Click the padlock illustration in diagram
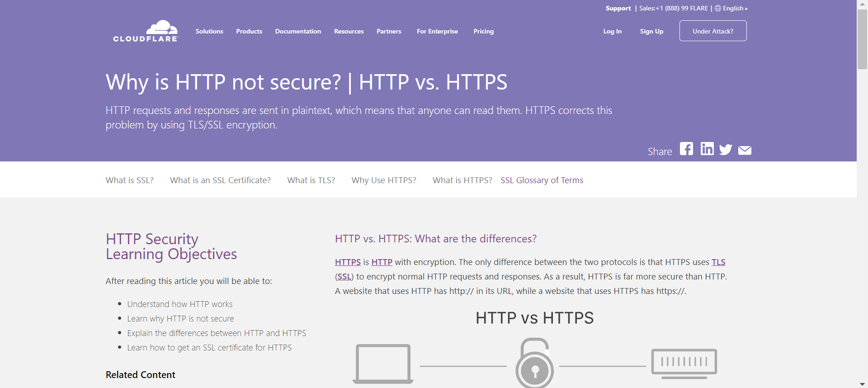This screenshot has height=388, width=868. [535, 363]
